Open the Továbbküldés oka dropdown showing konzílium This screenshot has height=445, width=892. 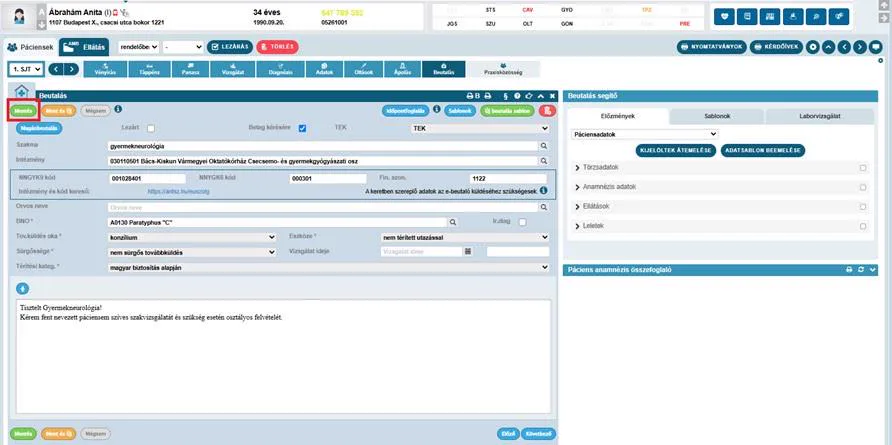click(192, 237)
